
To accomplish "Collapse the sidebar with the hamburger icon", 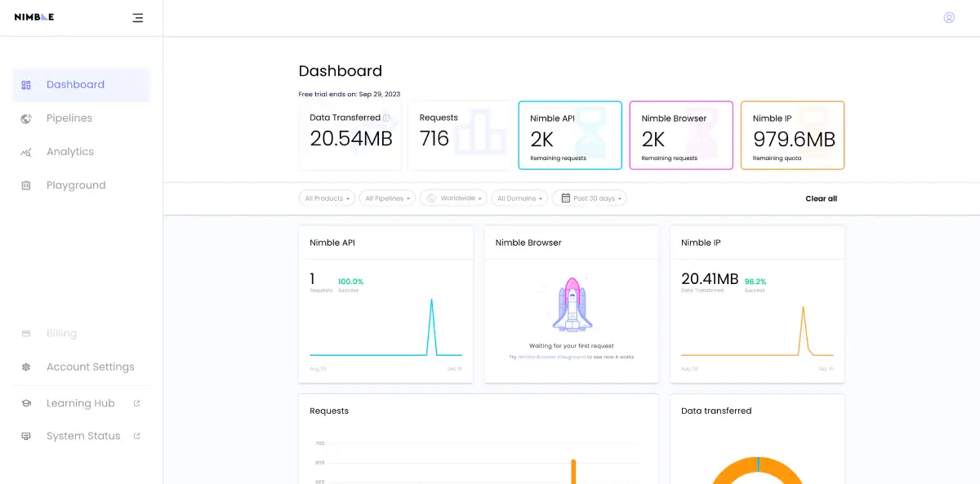I will click(137, 17).
